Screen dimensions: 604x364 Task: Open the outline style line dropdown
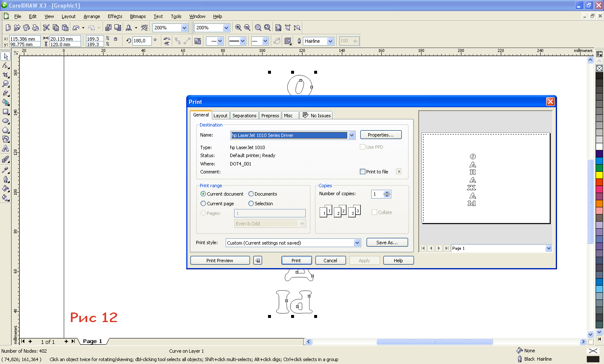[242, 41]
